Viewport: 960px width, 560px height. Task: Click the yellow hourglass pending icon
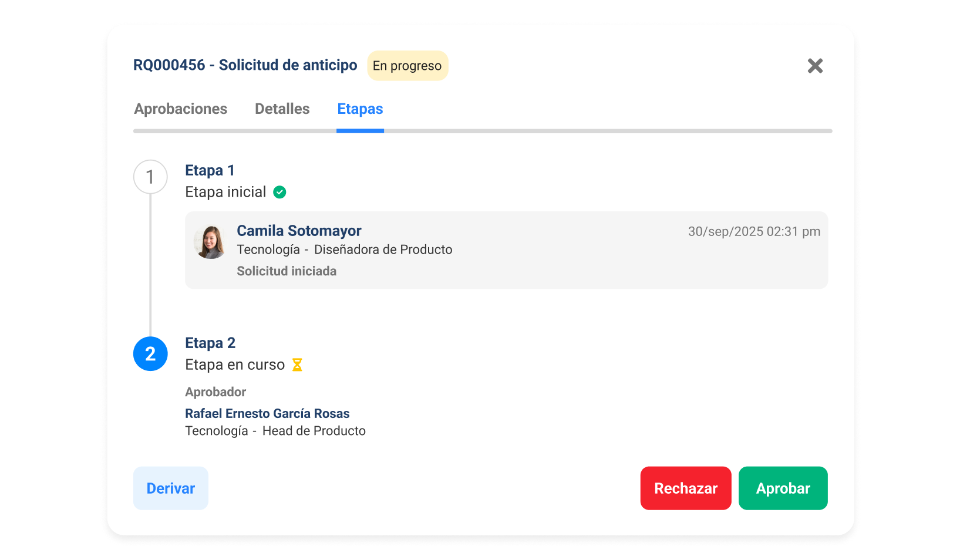pyautogui.click(x=297, y=365)
